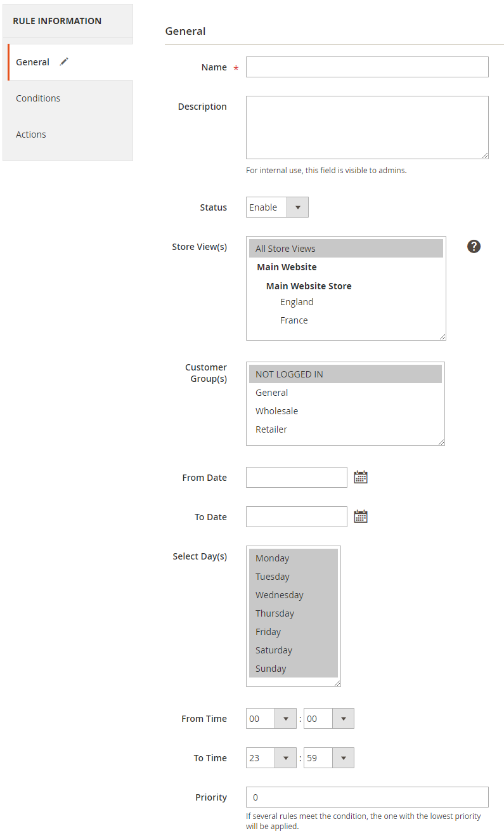Open the To Time minute dropdown
Screen dimensions: 504x838
(328, 758)
